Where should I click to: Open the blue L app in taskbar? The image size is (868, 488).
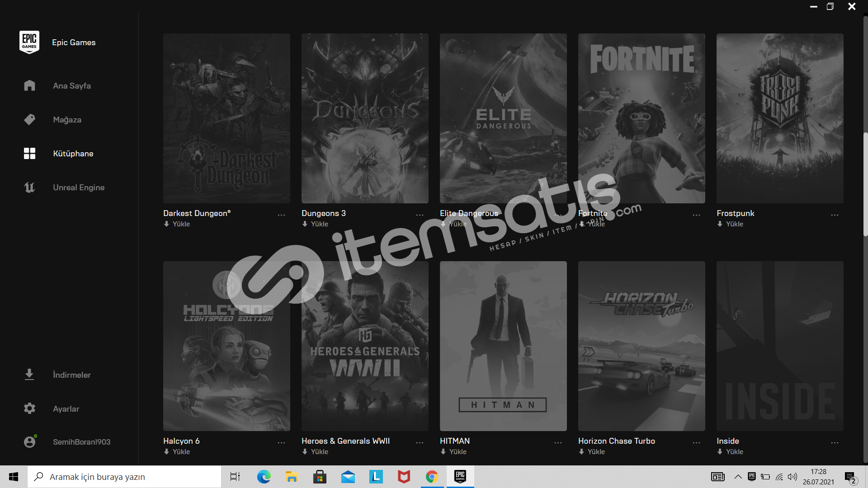tap(376, 476)
